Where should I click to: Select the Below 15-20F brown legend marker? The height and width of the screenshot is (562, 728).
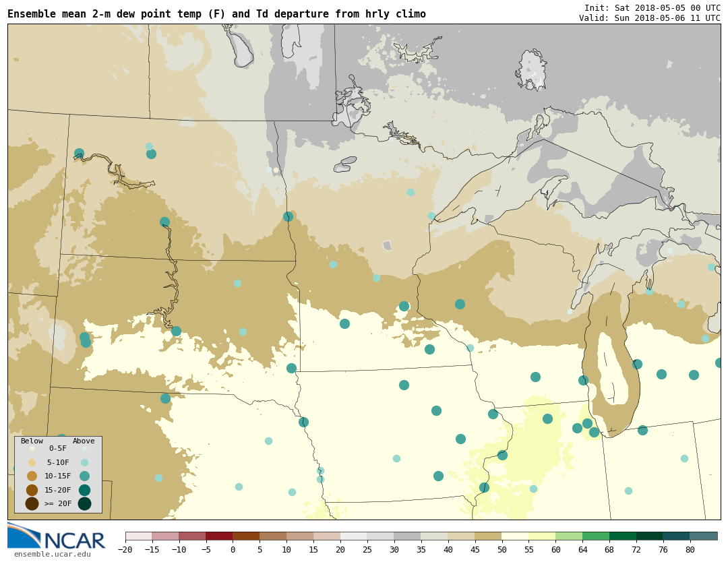click(x=32, y=490)
